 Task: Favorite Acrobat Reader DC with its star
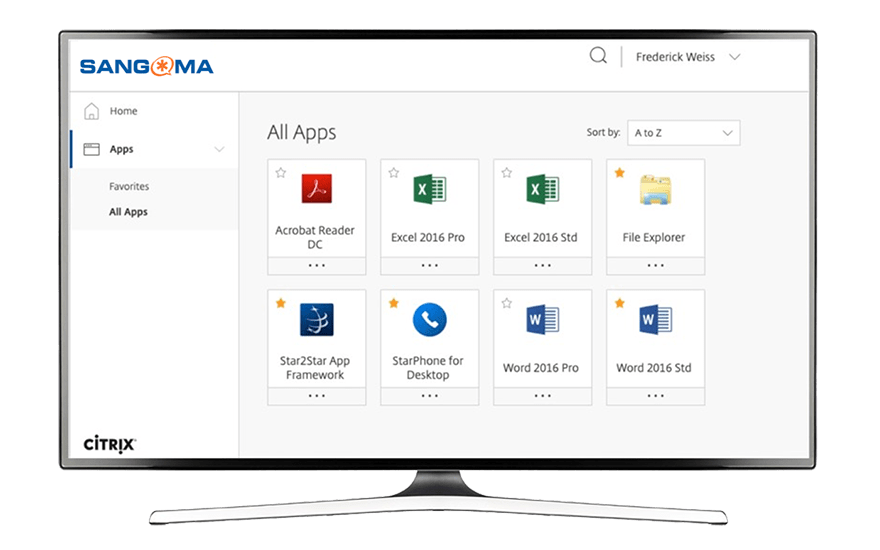[281, 173]
